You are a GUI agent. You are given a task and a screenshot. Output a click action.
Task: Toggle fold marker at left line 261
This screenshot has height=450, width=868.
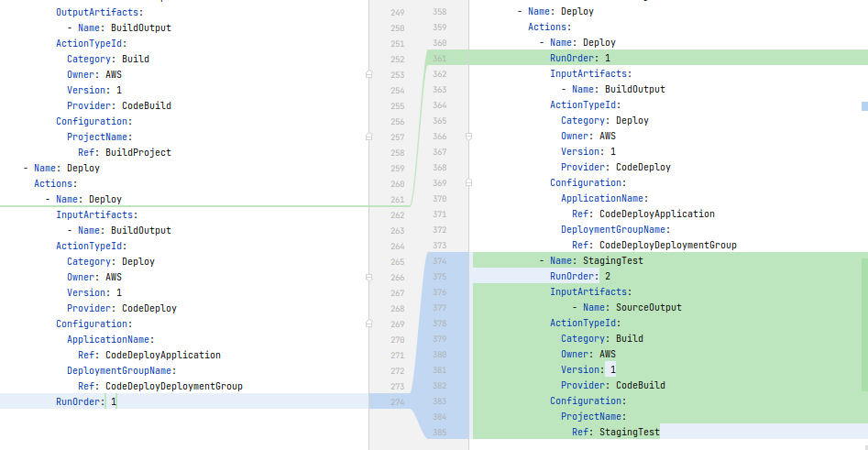click(369, 199)
